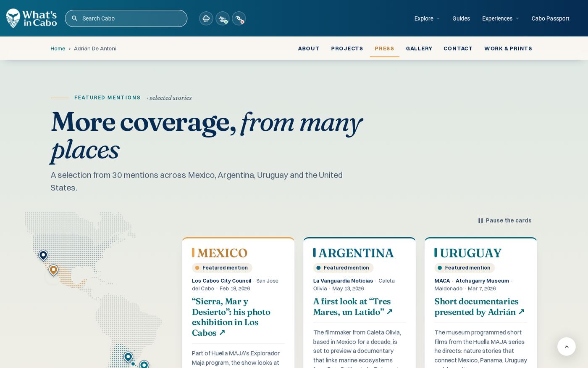The image size is (588, 368).
Task: Open the hurricane alert icon with red dot
Action: 239,19
